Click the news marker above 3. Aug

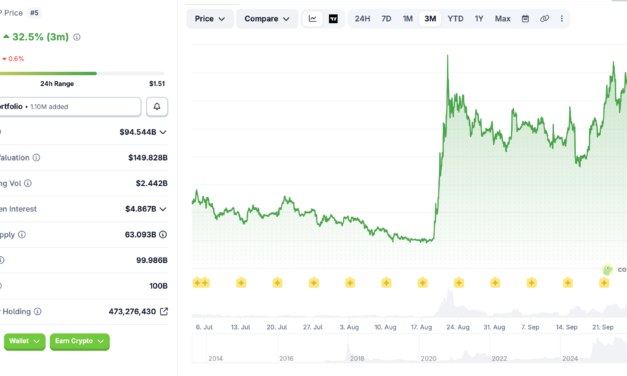pyautogui.click(x=350, y=283)
